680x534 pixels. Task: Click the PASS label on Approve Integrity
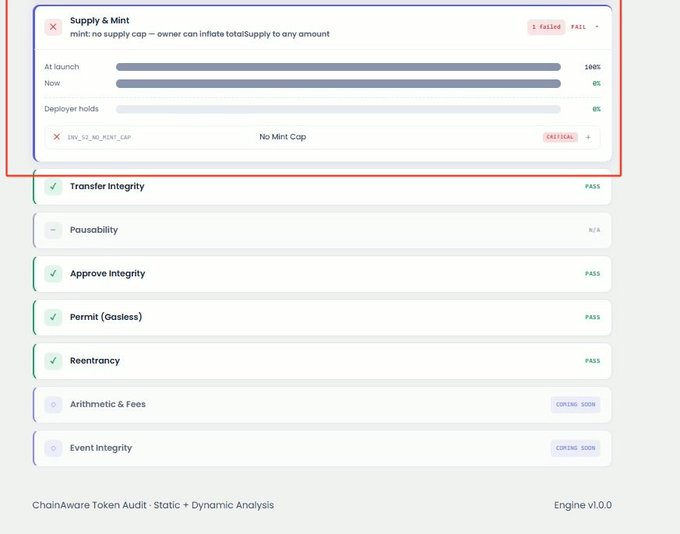pos(592,274)
